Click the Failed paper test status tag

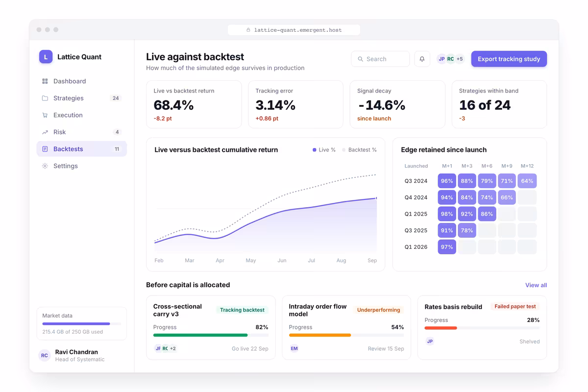pyautogui.click(x=515, y=306)
